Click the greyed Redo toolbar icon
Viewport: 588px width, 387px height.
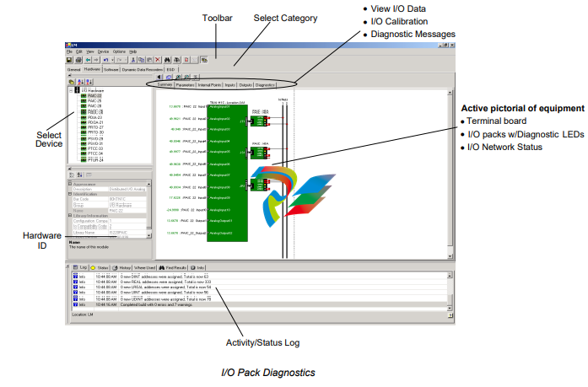(x=119, y=60)
